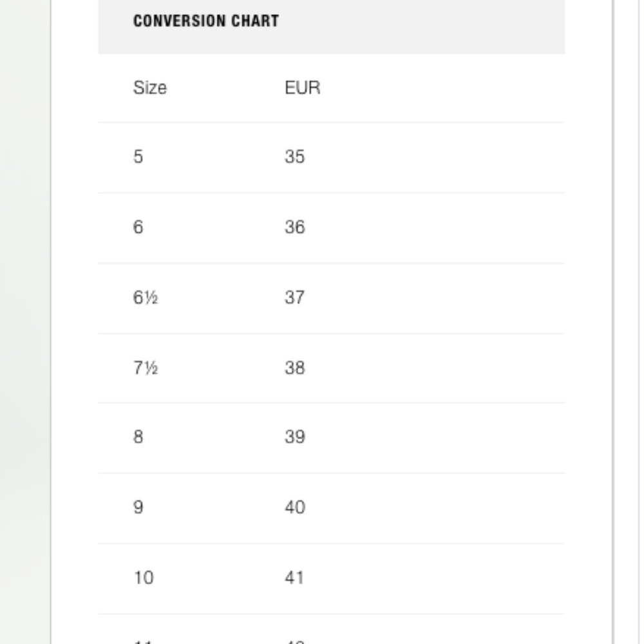Viewport: 644px width, 644px height.
Task: Click EUR value 39
Action: 294,437
